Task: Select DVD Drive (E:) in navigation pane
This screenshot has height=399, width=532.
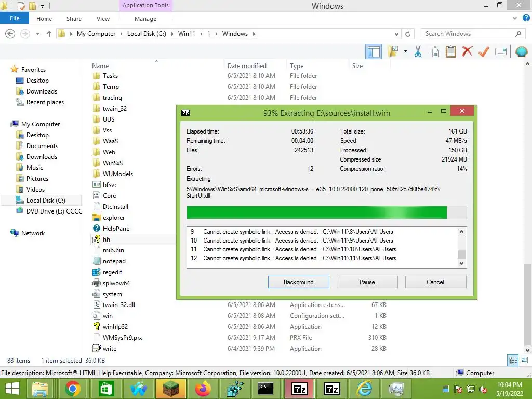Action: [x=54, y=211]
